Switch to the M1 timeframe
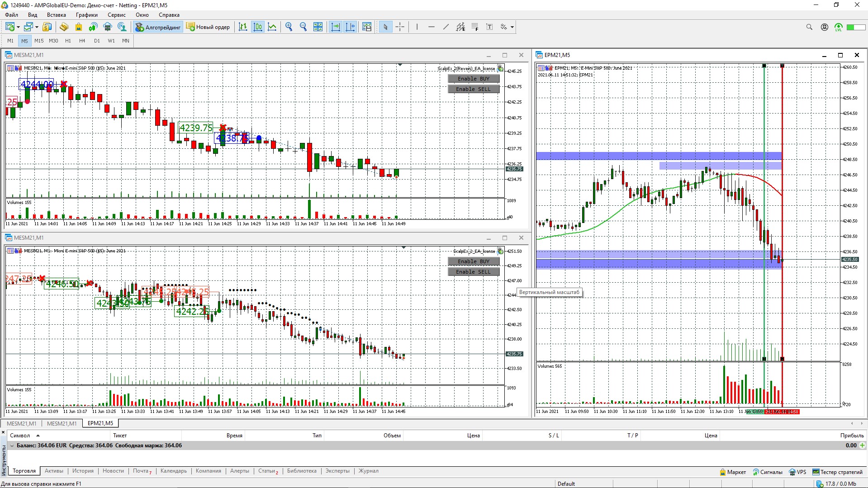868x488 pixels. (x=10, y=41)
